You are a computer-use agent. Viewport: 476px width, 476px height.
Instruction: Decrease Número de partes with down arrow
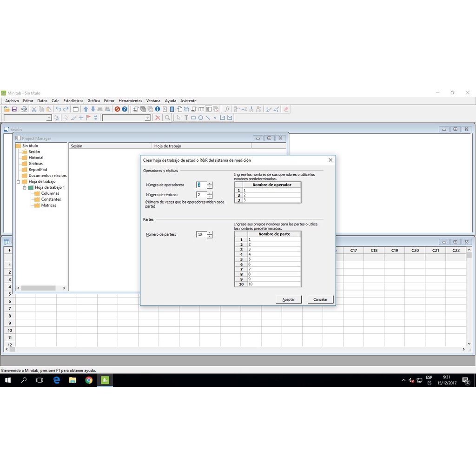pos(210,237)
